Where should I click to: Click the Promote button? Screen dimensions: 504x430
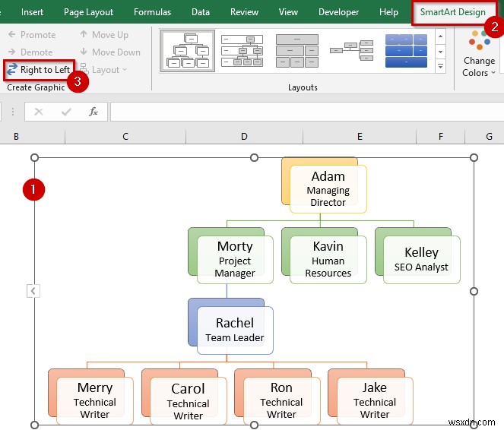(x=32, y=35)
